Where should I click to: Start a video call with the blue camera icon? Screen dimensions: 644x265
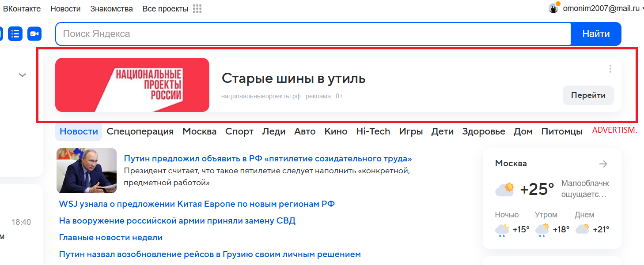tap(34, 34)
